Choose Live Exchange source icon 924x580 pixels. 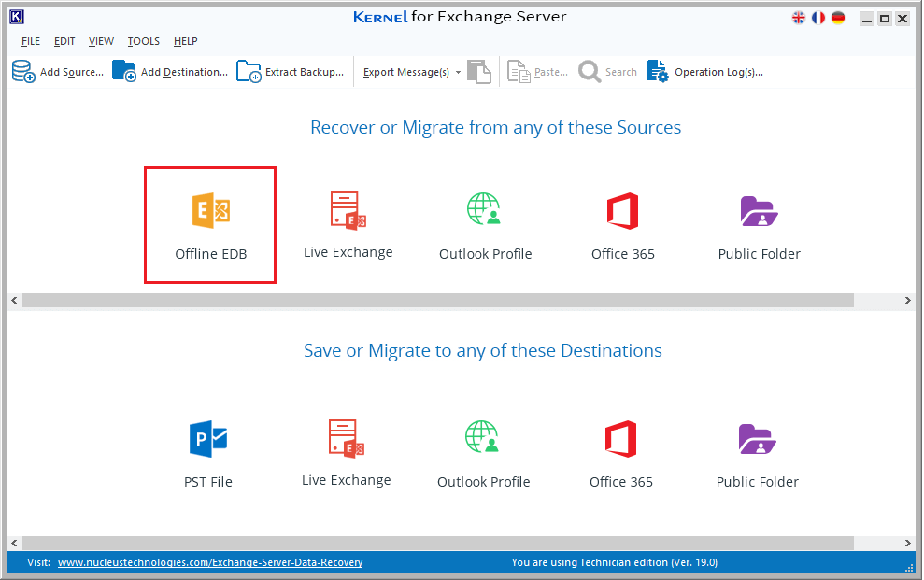coord(348,211)
